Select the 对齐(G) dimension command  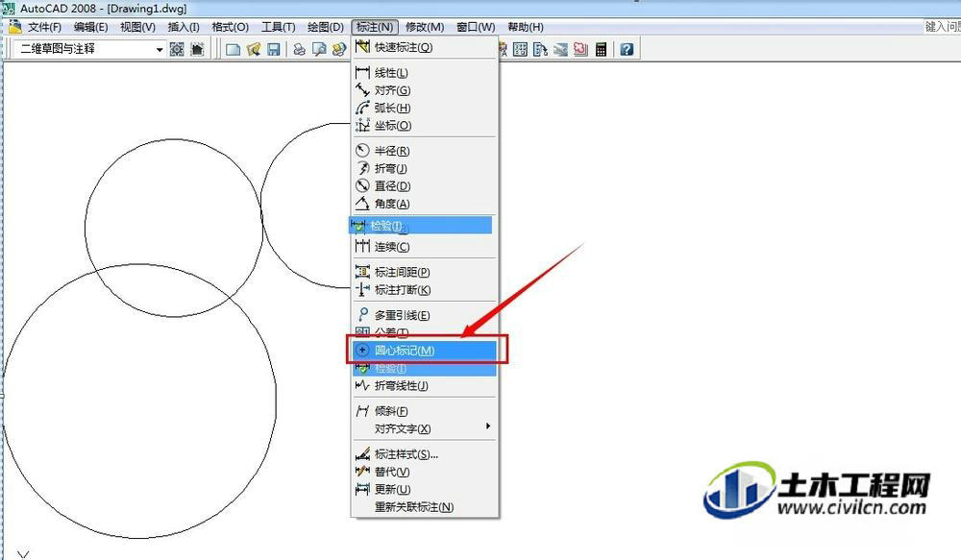(x=424, y=90)
